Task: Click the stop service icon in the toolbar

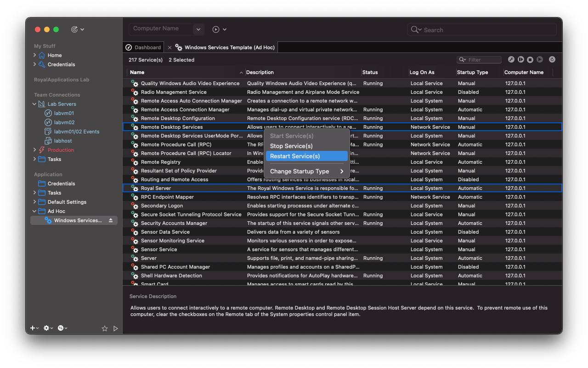Action: point(530,59)
